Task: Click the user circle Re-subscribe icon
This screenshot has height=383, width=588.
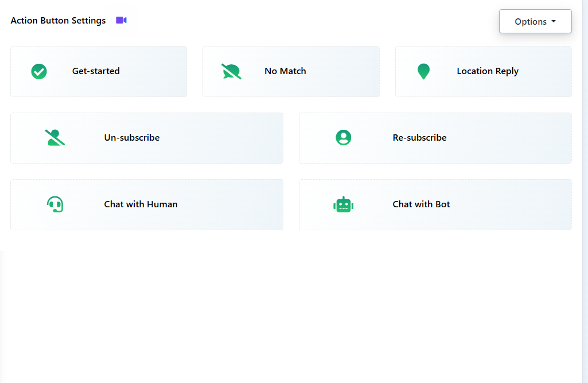Action: point(343,138)
